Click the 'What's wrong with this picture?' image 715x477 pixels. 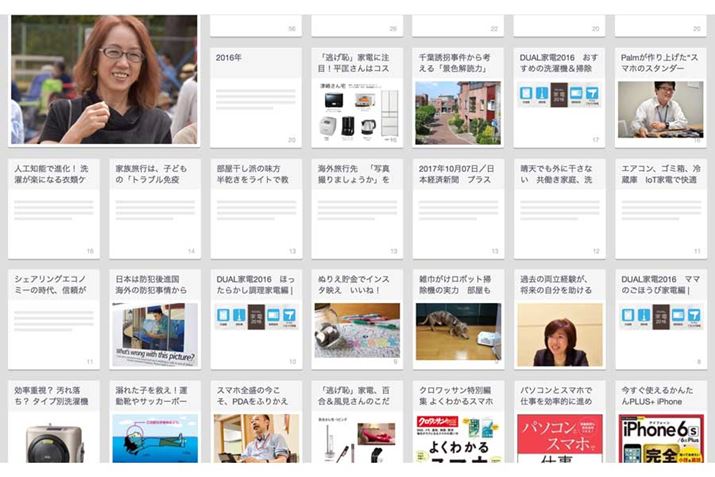click(155, 335)
